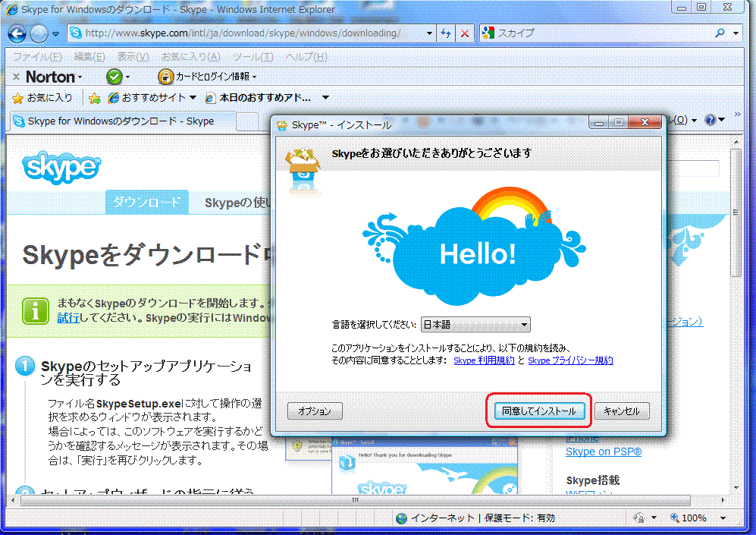Click the red Stop loading icon
Image resolution: width=756 pixels, height=535 pixels.
click(x=464, y=33)
